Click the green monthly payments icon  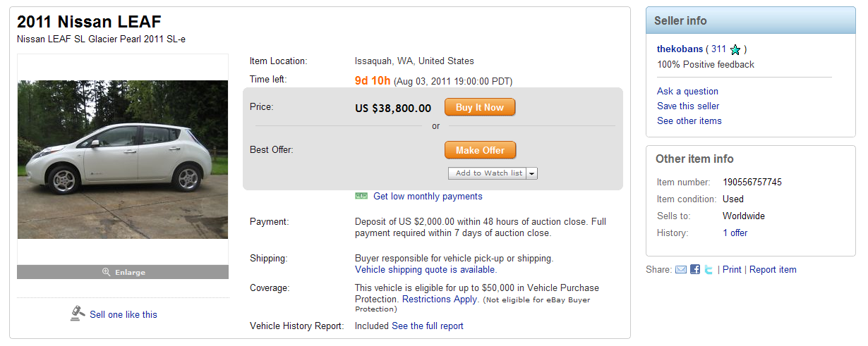[x=361, y=196]
